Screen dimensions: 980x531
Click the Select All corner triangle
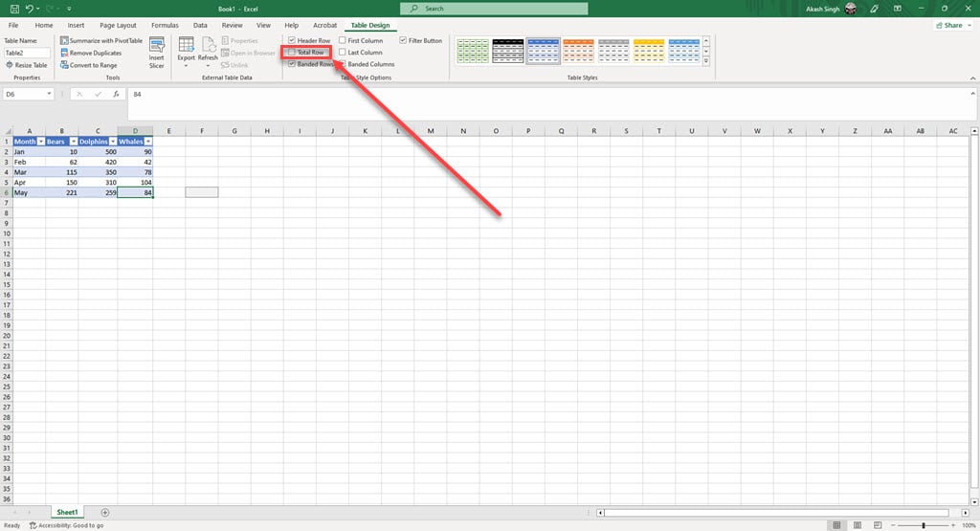[x=7, y=131]
